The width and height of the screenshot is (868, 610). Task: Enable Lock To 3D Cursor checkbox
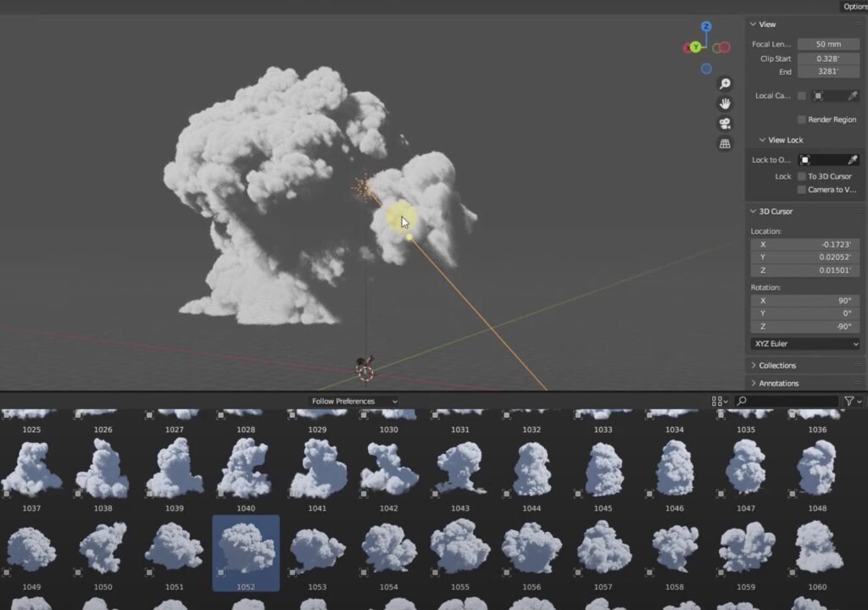(x=802, y=176)
